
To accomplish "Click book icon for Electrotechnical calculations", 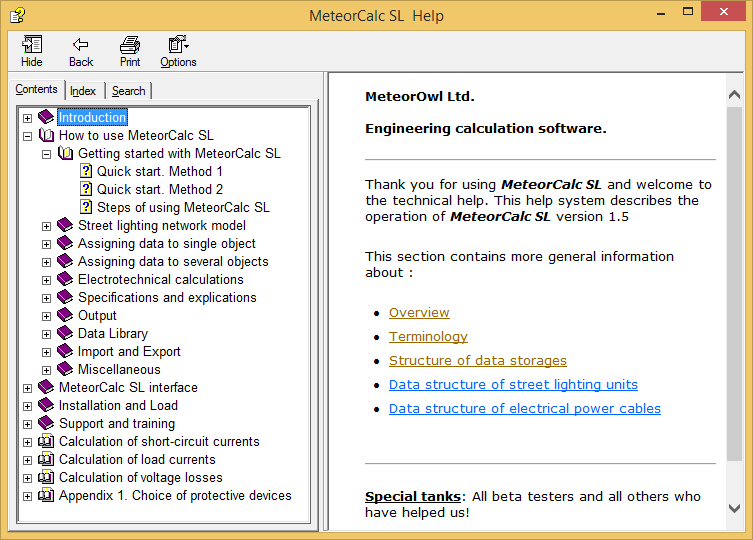I will [65, 279].
